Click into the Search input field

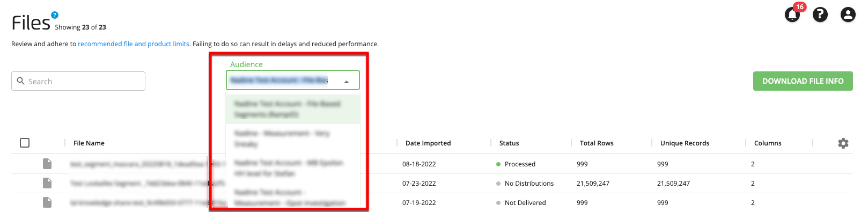click(78, 81)
